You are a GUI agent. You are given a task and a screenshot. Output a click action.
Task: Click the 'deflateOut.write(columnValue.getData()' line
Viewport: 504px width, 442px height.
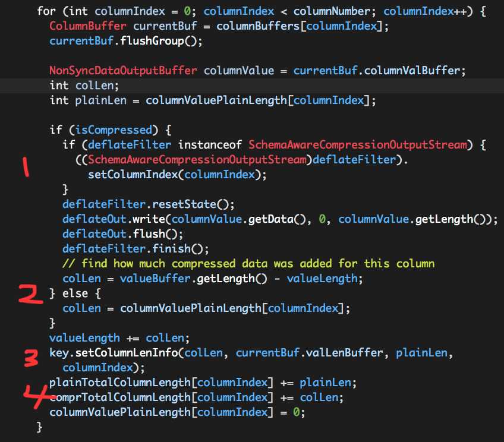point(280,219)
